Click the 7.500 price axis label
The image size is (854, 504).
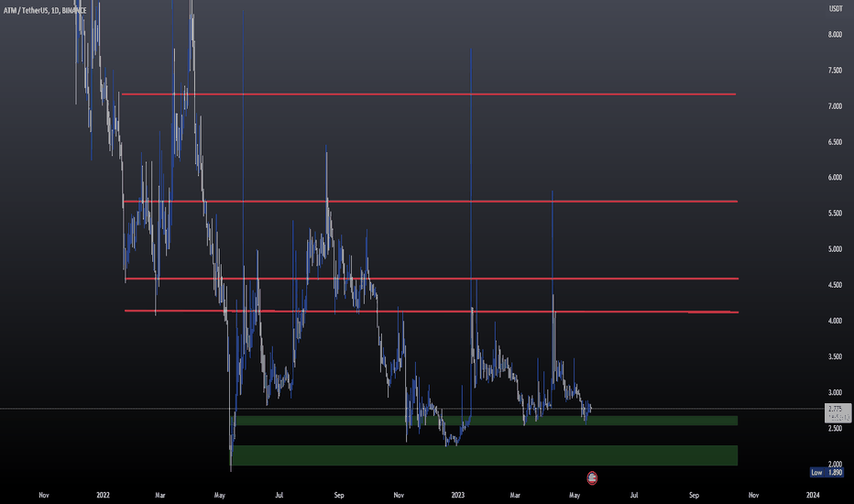coord(835,71)
